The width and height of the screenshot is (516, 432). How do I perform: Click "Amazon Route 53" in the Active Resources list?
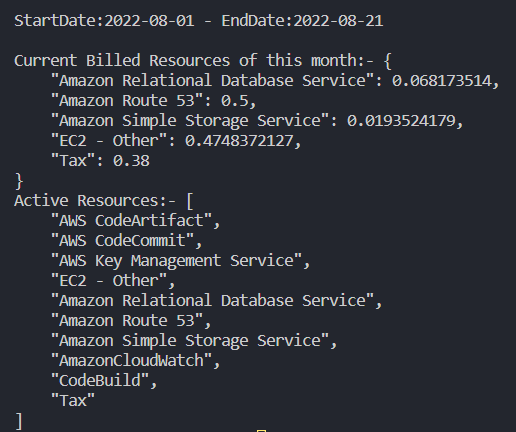[127, 321]
